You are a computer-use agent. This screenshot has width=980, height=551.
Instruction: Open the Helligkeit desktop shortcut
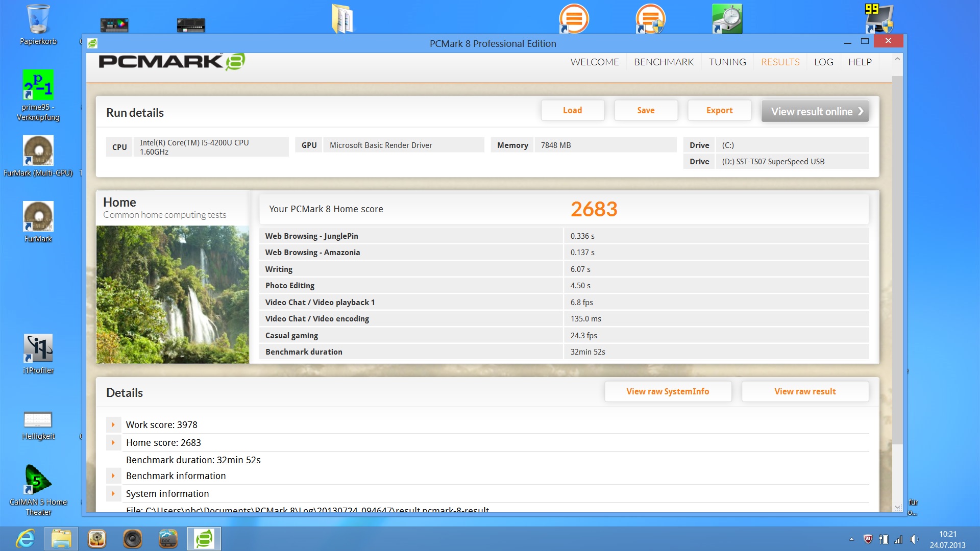(38, 420)
